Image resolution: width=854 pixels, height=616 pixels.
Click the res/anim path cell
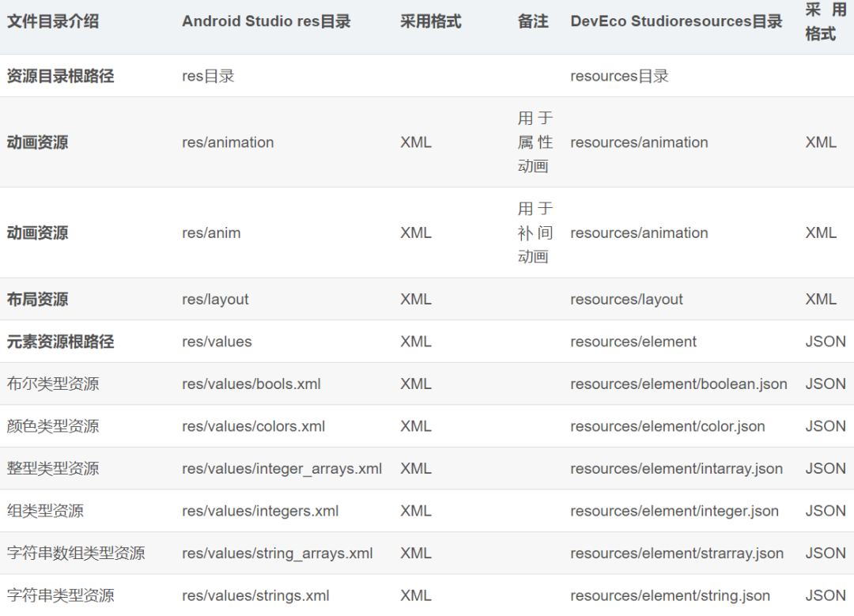tap(211, 232)
